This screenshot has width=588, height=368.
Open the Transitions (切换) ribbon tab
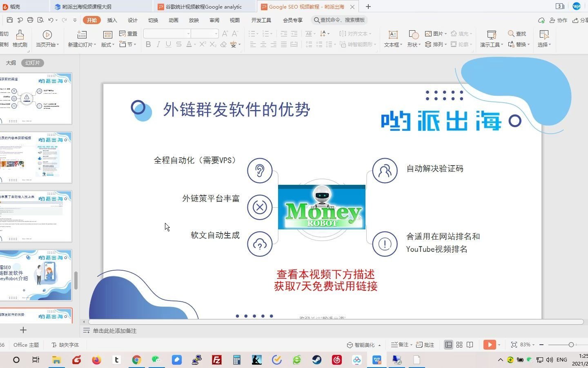(x=153, y=20)
